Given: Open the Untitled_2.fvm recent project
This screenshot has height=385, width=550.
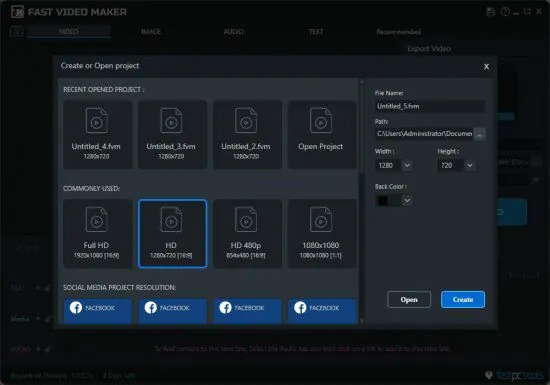Looking at the screenshot, I should 247,135.
